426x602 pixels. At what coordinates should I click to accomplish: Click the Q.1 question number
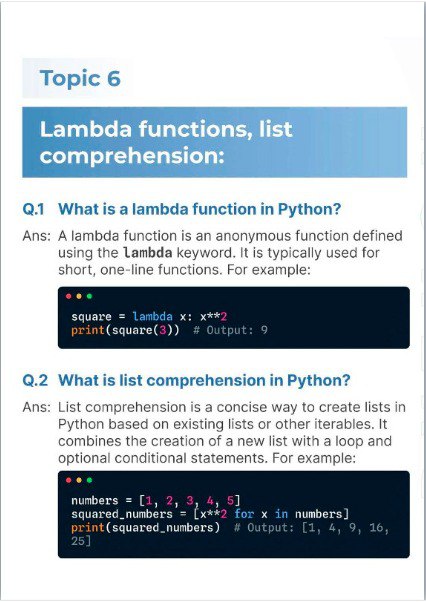[x=33, y=209]
